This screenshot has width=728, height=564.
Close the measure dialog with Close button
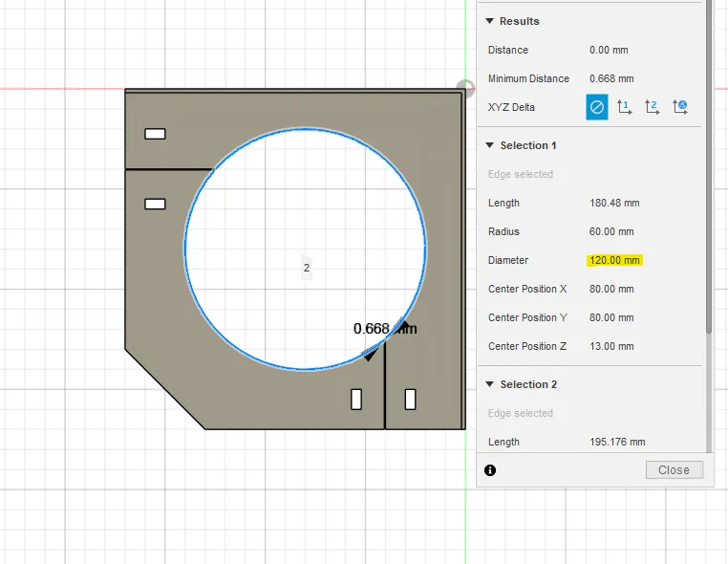674,469
